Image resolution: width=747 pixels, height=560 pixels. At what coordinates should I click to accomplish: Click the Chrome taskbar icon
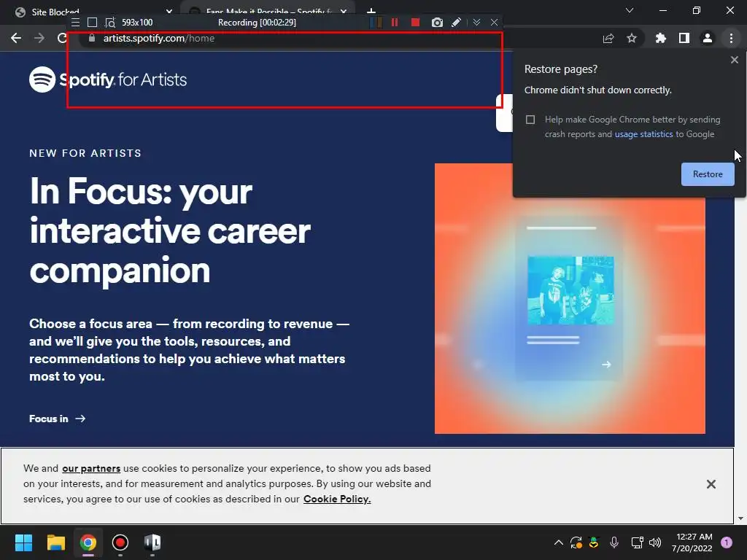click(x=88, y=542)
